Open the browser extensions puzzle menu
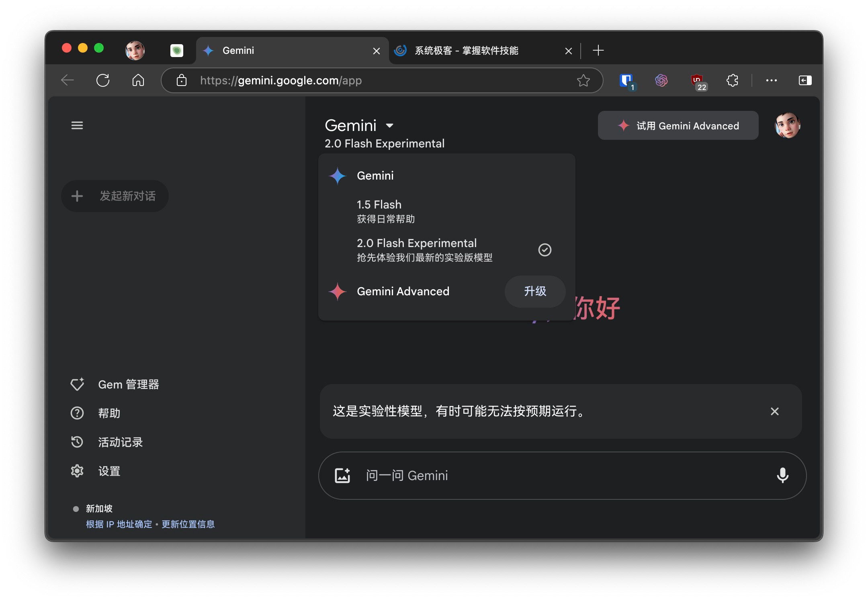Image resolution: width=868 pixels, height=601 pixels. [x=733, y=80]
